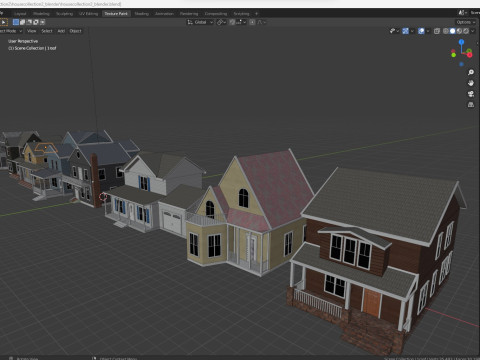480x360 pixels.
Task: Open the snapping options dropdown
Action: click(x=241, y=22)
